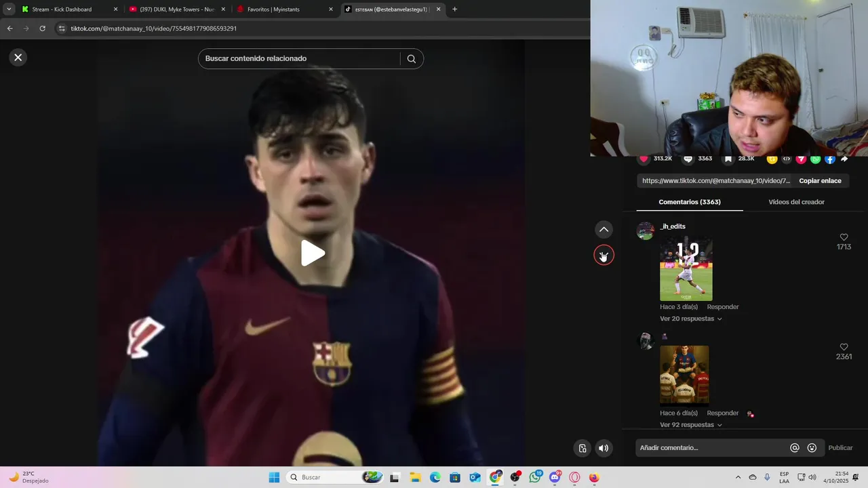Screen dimensions: 868x488
Task: Go to previous video with up arrow
Action: pos(604,230)
